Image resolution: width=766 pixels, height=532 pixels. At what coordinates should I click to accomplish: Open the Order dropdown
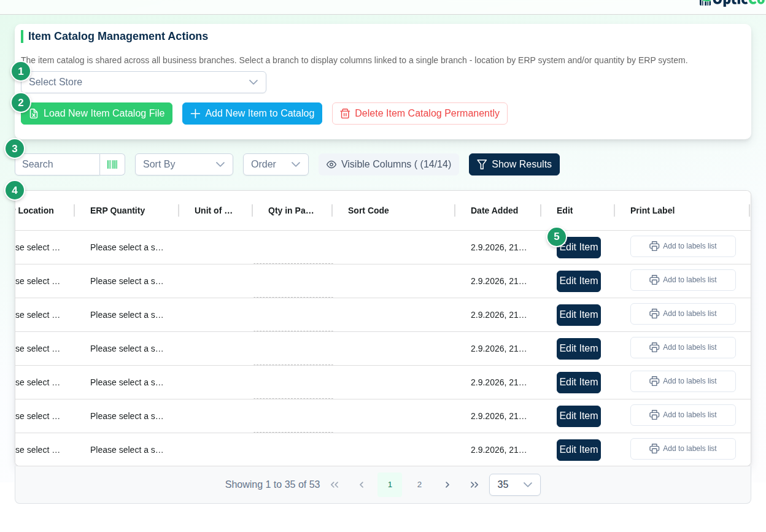[x=276, y=164]
